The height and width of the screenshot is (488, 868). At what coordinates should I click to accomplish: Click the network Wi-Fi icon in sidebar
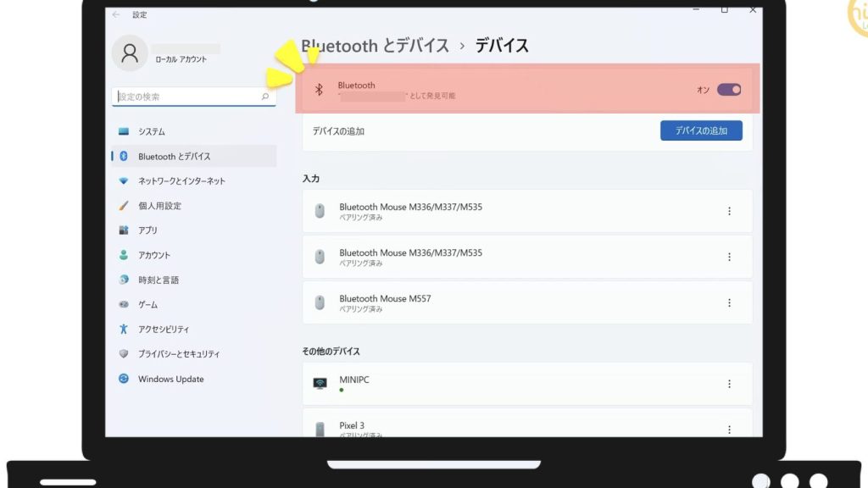pyautogui.click(x=124, y=181)
